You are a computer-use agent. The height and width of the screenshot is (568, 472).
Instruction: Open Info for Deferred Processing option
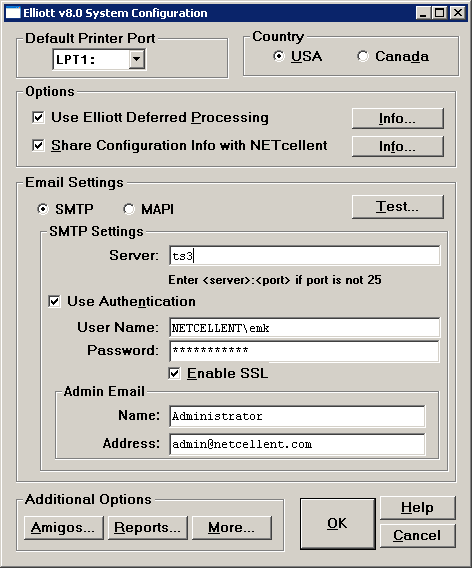(397, 118)
